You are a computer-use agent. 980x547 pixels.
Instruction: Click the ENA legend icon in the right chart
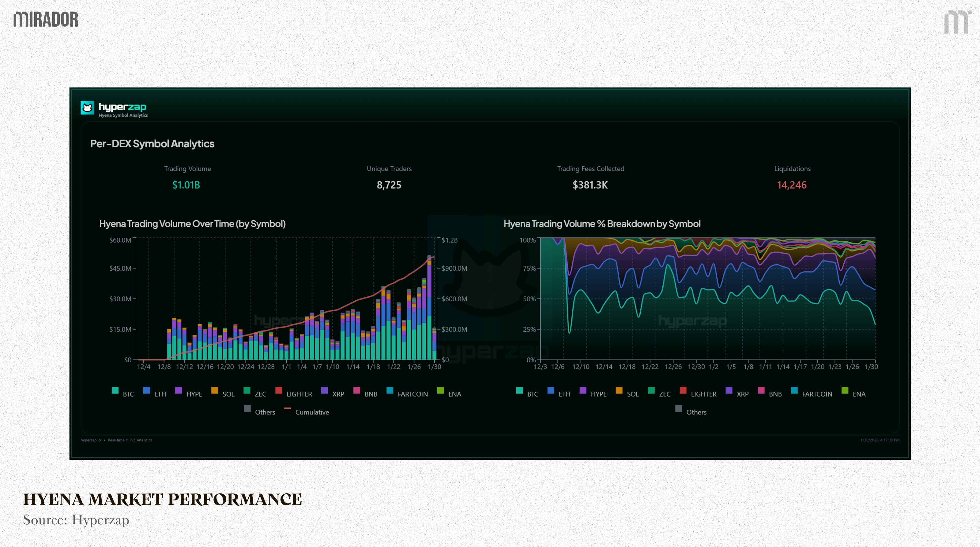[x=845, y=391]
